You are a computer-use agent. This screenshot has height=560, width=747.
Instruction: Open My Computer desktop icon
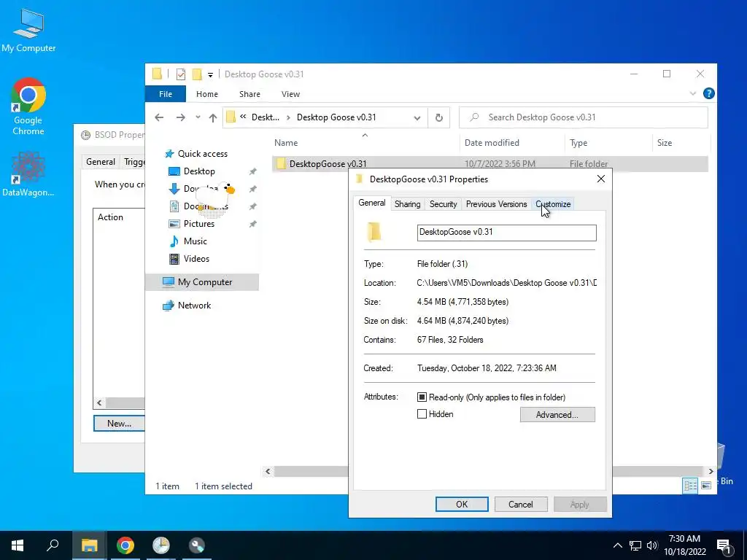pyautogui.click(x=28, y=31)
